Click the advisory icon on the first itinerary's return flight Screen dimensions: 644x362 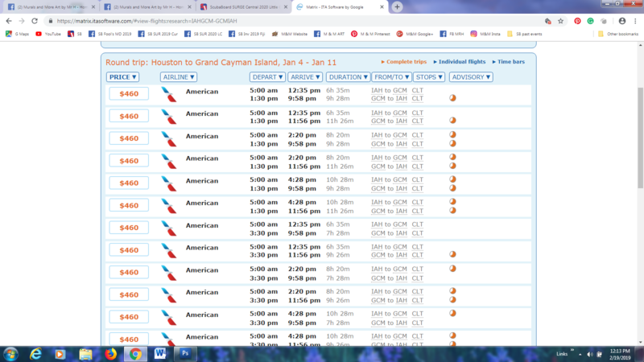click(x=452, y=98)
